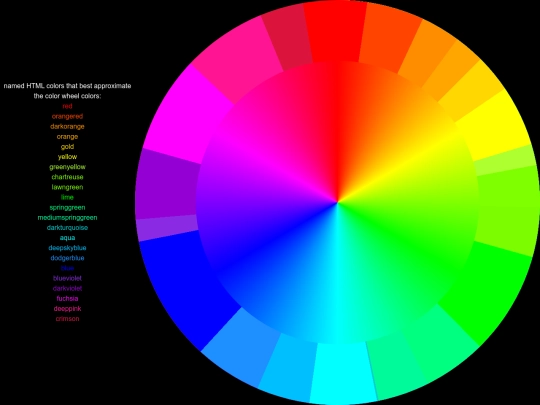Viewport: 540px width, 405px height.
Task: Pick the 'mediumspringgreen' text label
Action: (68, 218)
